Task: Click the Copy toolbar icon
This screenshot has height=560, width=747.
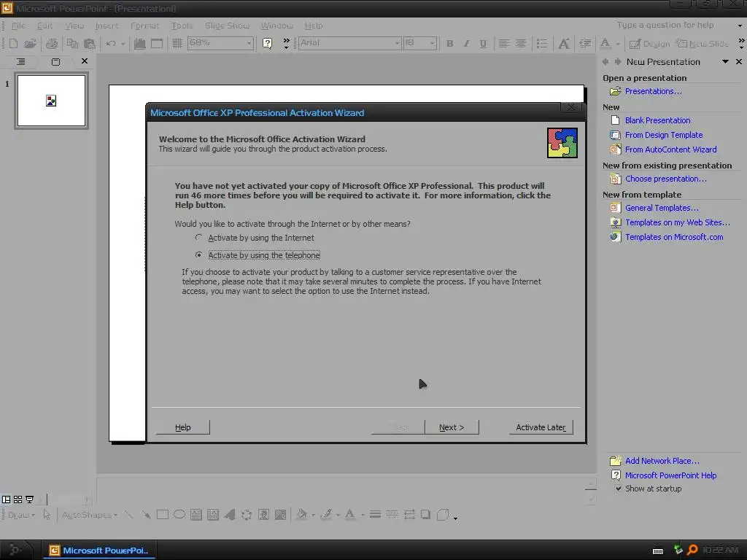Action: tap(72, 43)
